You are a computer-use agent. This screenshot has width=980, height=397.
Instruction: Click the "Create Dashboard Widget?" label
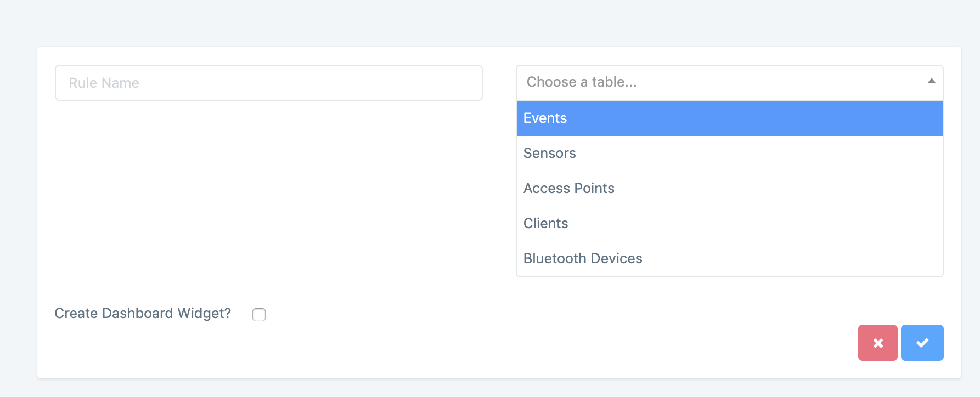(143, 313)
